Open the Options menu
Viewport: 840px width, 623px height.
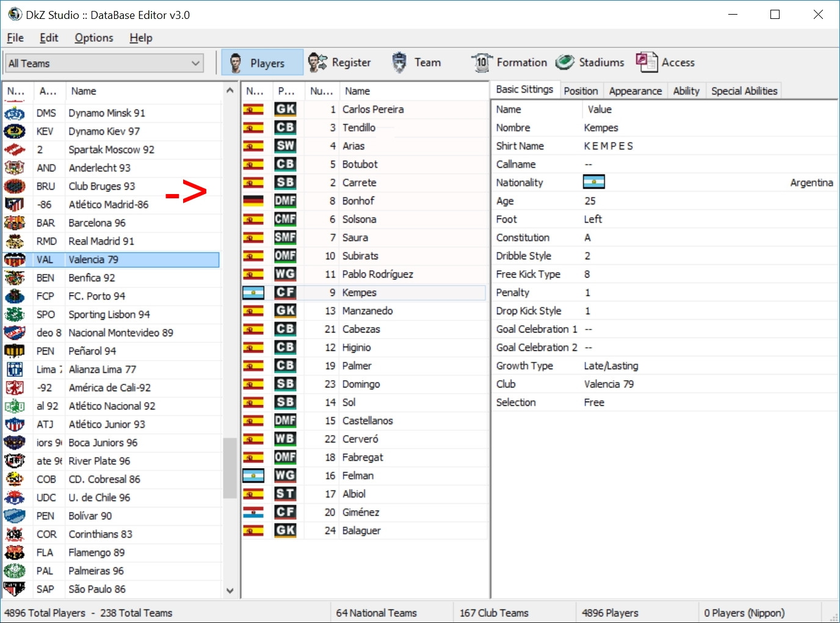[94, 38]
